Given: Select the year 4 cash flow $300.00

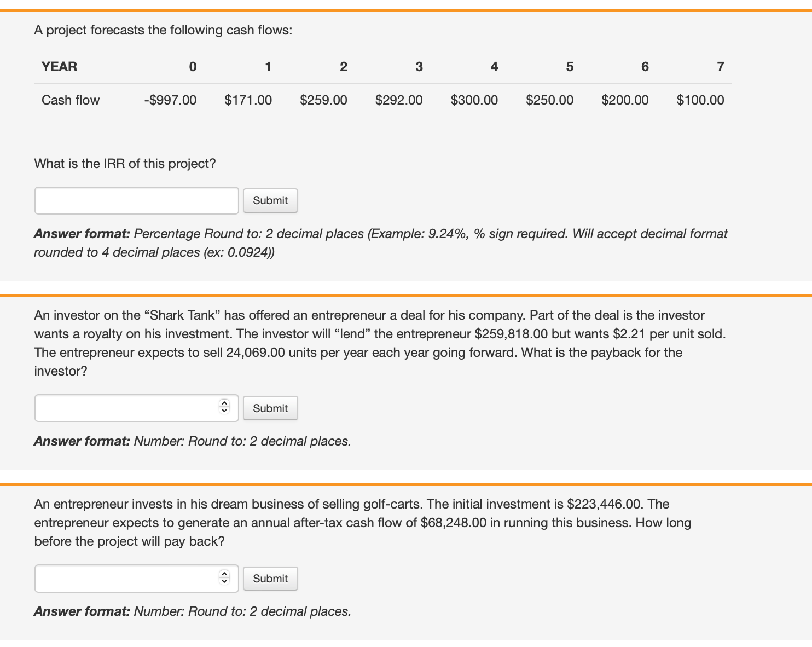Looking at the screenshot, I should pyautogui.click(x=474, y=100).
